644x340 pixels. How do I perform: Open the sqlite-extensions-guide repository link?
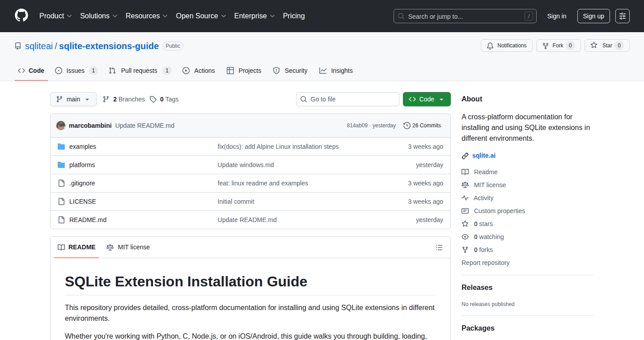coord(109,46)
